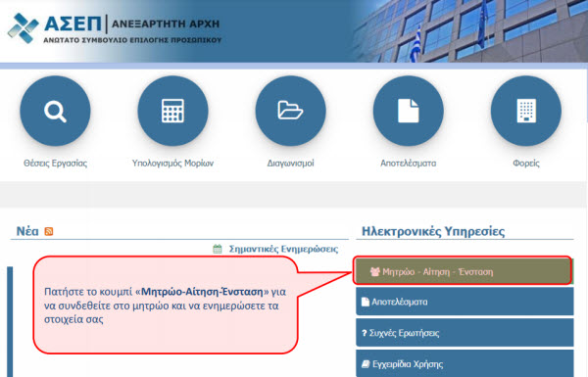Click the Φορείς text label
The image size is (588, 377).
526,164
